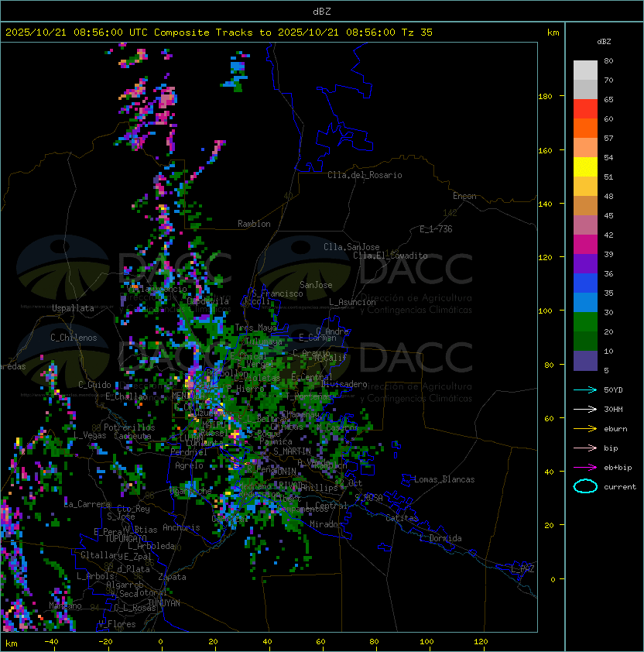
Task: Click the Mirador place label
Action: tap(327, 524)
